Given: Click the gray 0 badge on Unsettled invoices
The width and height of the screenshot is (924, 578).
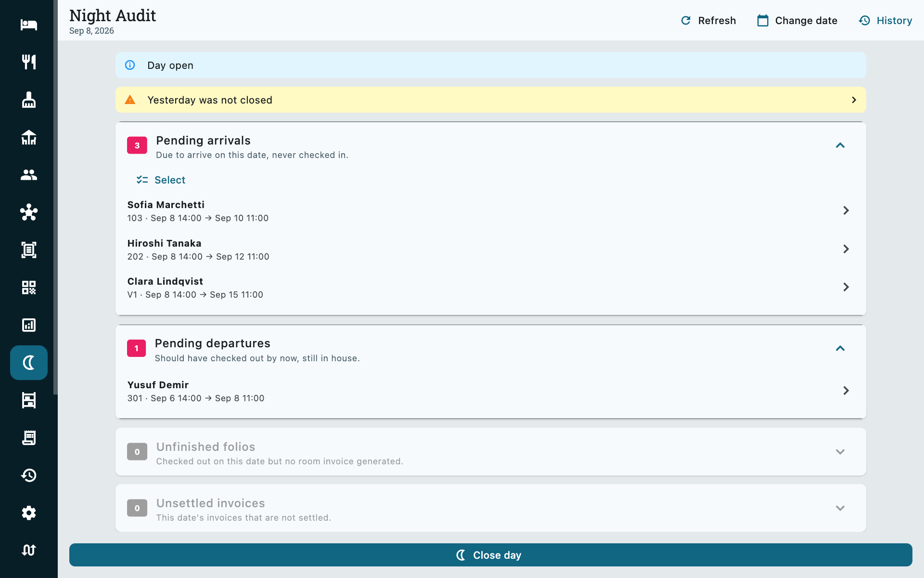Looking at the screenshot, I should [137, 508].
